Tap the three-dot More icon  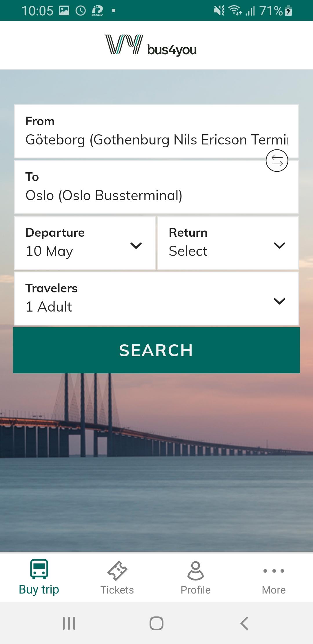click(x=274, y=571)
